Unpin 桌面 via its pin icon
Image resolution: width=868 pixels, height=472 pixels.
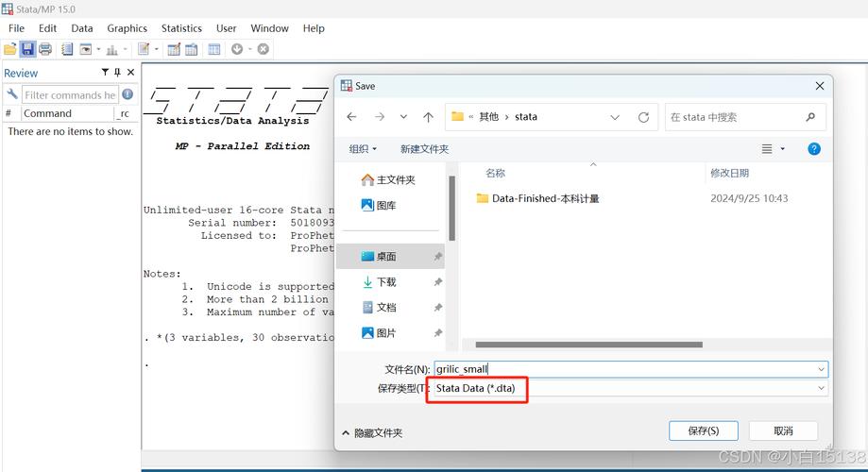coord(438,257)
